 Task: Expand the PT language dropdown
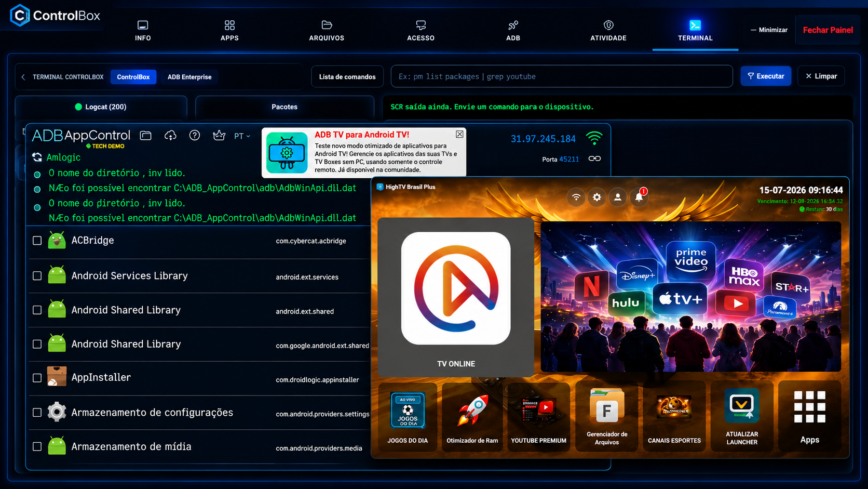[x=242, y=136]
